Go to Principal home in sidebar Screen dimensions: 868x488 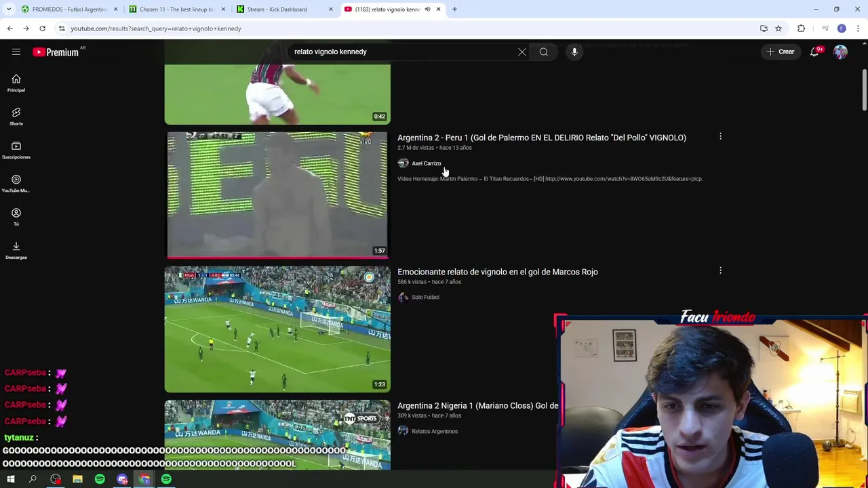tap(16, 83)
